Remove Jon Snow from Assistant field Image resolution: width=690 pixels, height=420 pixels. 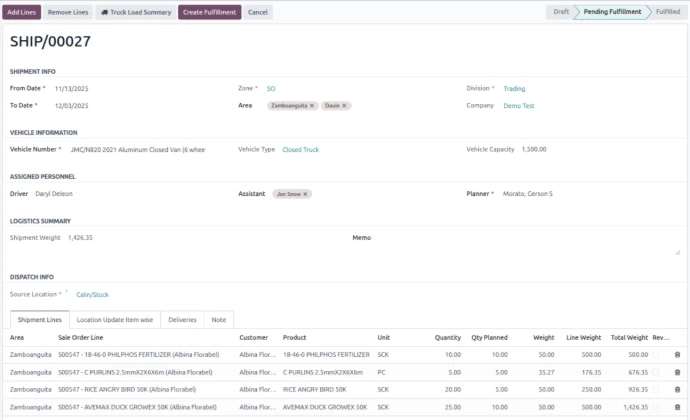[x=306, y=194]
